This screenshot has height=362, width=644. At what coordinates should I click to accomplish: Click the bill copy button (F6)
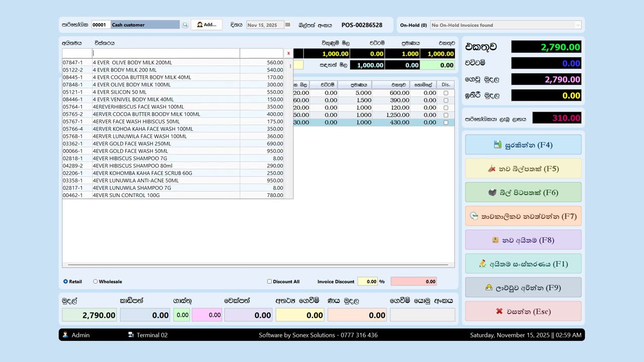pos(523,193)
